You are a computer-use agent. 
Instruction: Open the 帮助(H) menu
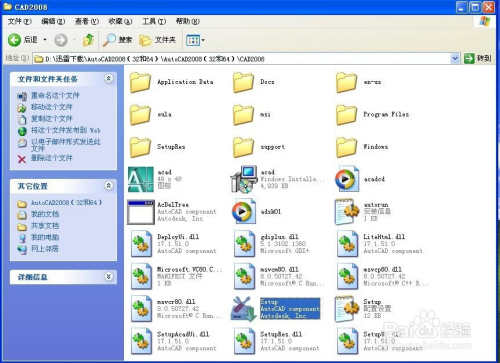(x=188, y=22)
